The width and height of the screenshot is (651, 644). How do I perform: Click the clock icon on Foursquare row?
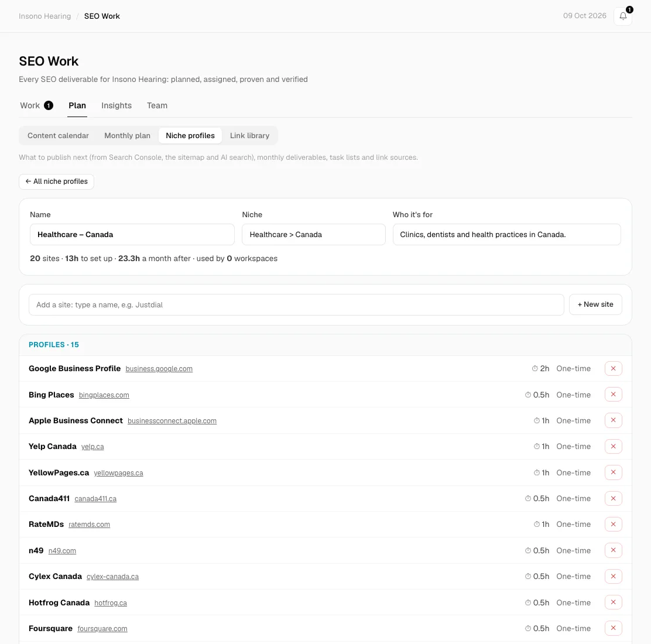tap(527, 629)
